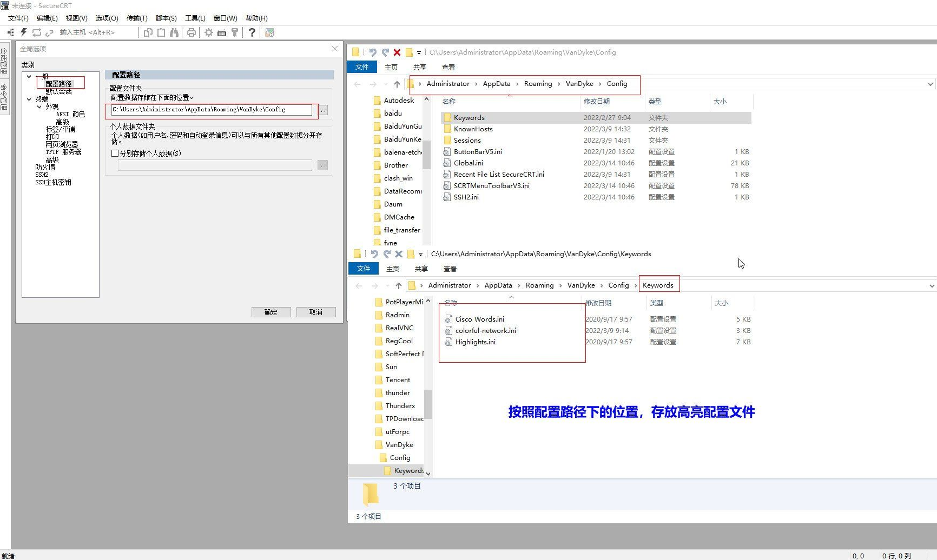Switch to 主页 tab in Keywords Explorer ribbon
The image size is (937, 560).
click(x=393, y=269)
